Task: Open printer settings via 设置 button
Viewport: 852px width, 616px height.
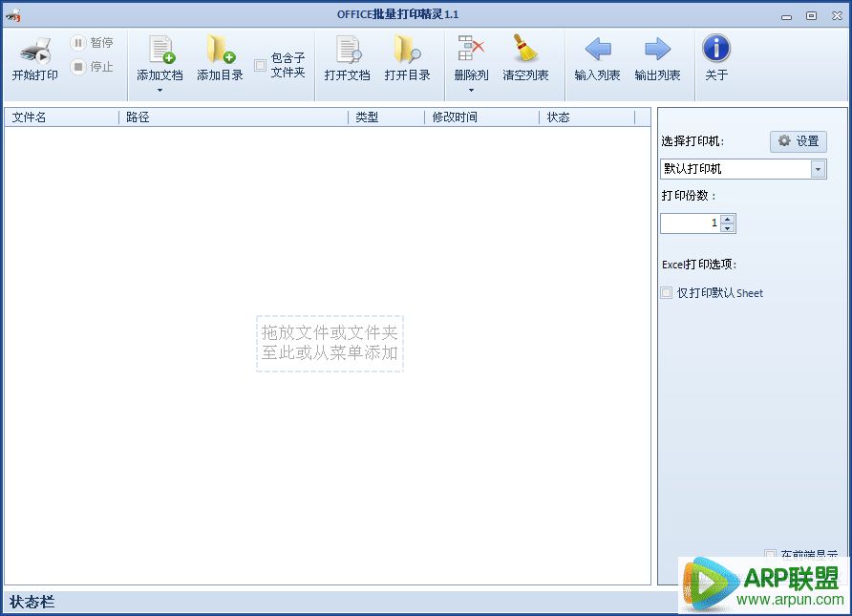Action: (x=799, y=140)
